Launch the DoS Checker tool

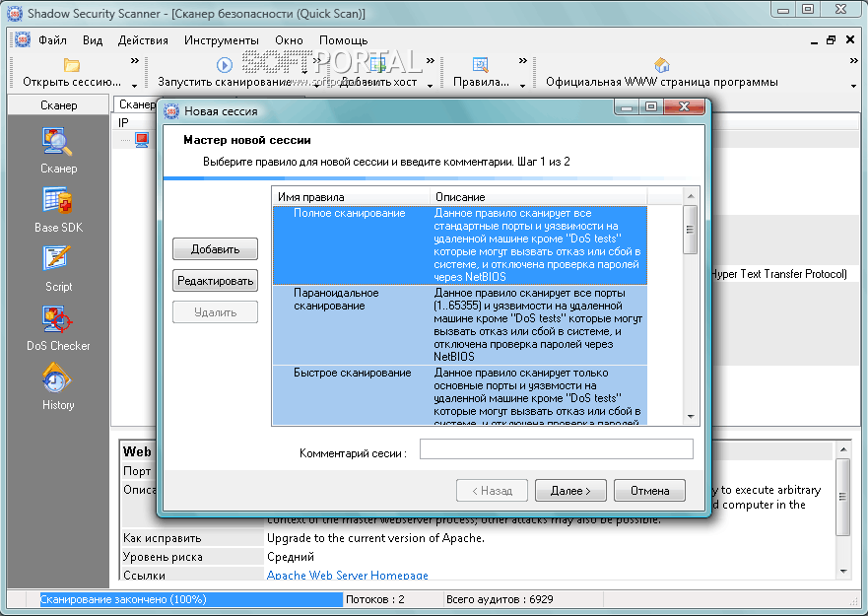click(58, 328)
